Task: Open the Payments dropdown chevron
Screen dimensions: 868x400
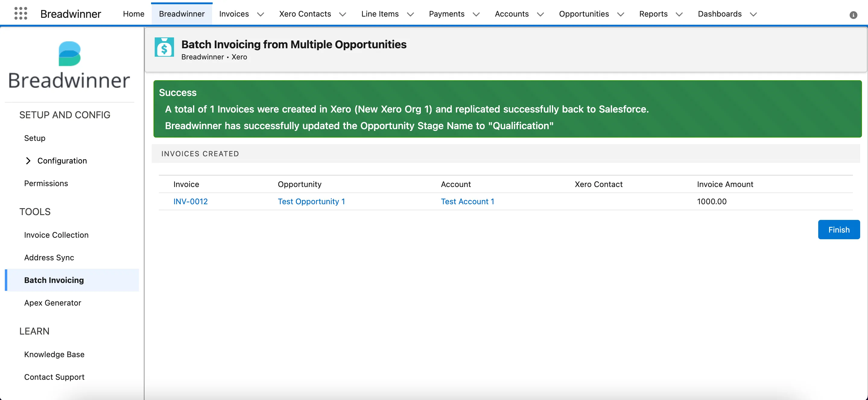Action: point(476,14)
